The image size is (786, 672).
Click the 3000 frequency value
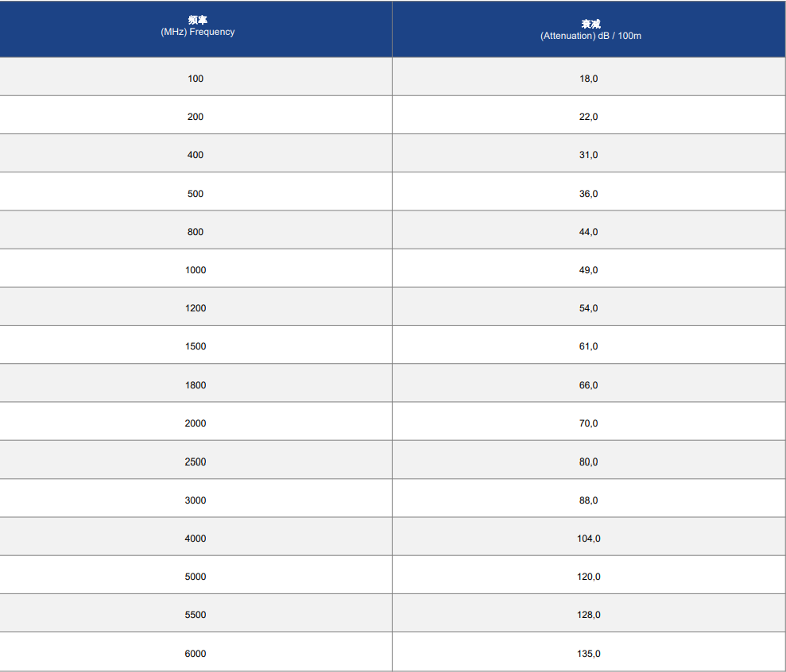click(196, 500)
